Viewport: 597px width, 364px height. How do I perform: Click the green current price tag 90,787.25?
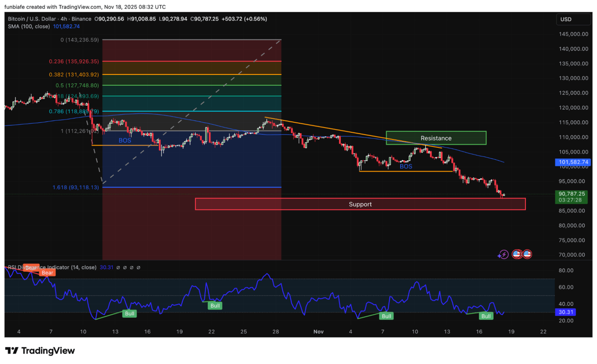coord(571,194)
